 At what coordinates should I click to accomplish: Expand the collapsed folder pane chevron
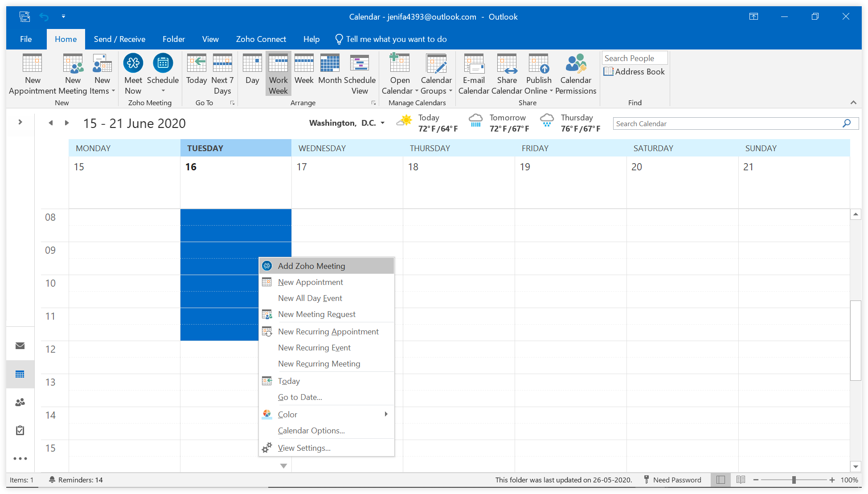(20, 121)
